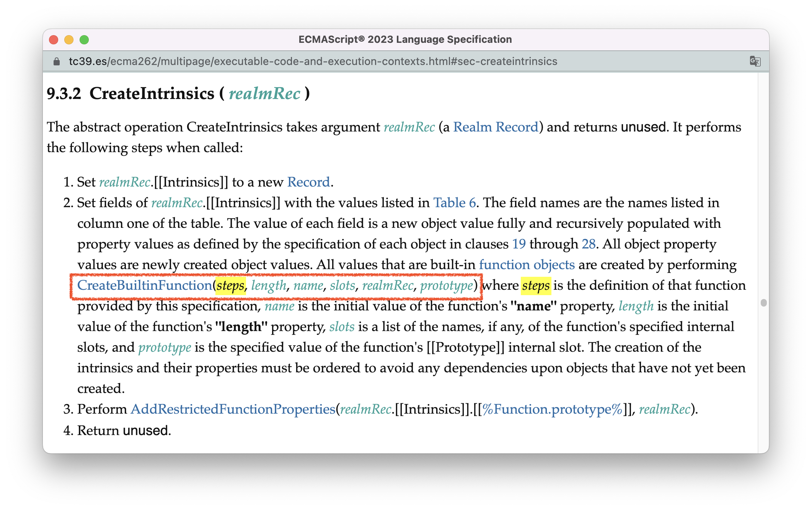Open the CreateBuiltinFunction link
Screen dimensions: 812x510
click(x=145, y=285)
